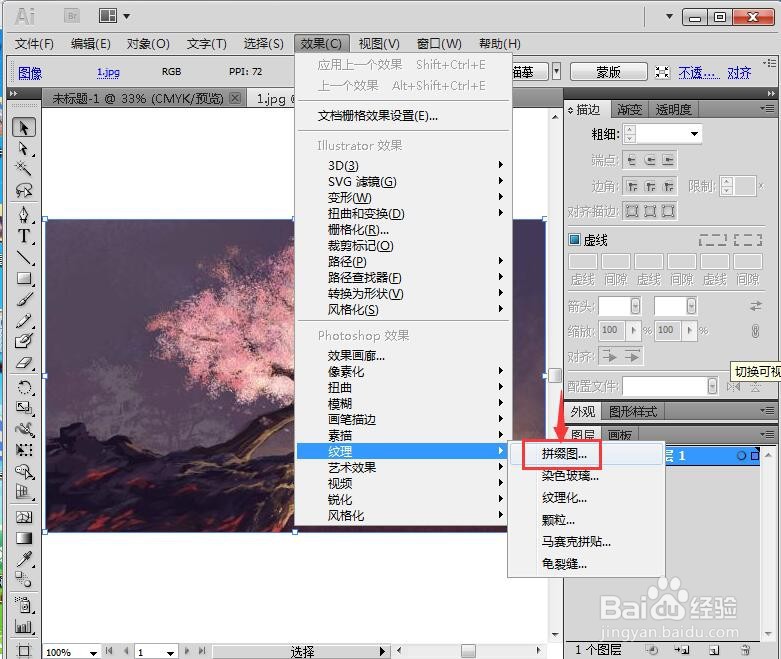
Task: Click the 图像 label link
Action: 30,73
